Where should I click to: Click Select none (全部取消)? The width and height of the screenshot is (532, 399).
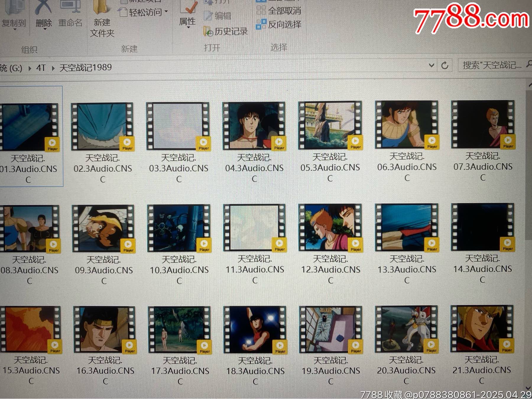[278, 11]
